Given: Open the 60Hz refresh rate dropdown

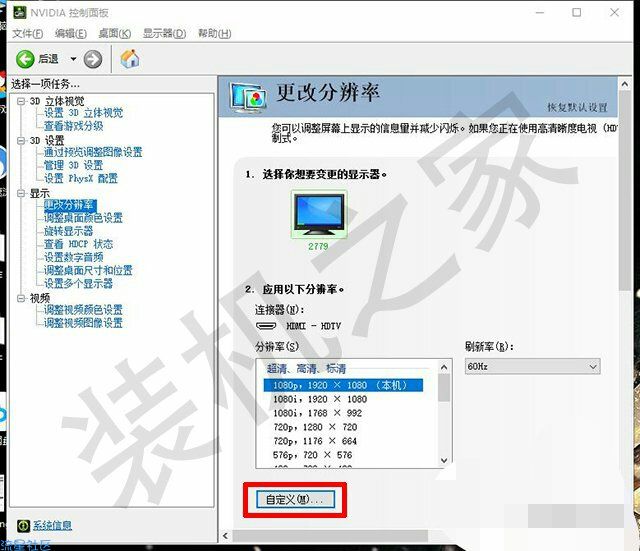Looking at the screenshot, I should [533, 367].
